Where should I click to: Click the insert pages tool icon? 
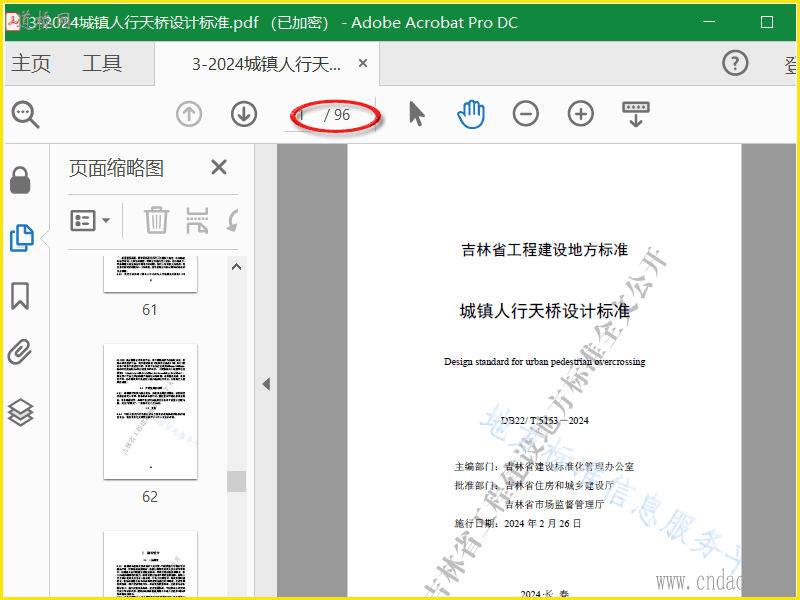(x=197, y=220)
